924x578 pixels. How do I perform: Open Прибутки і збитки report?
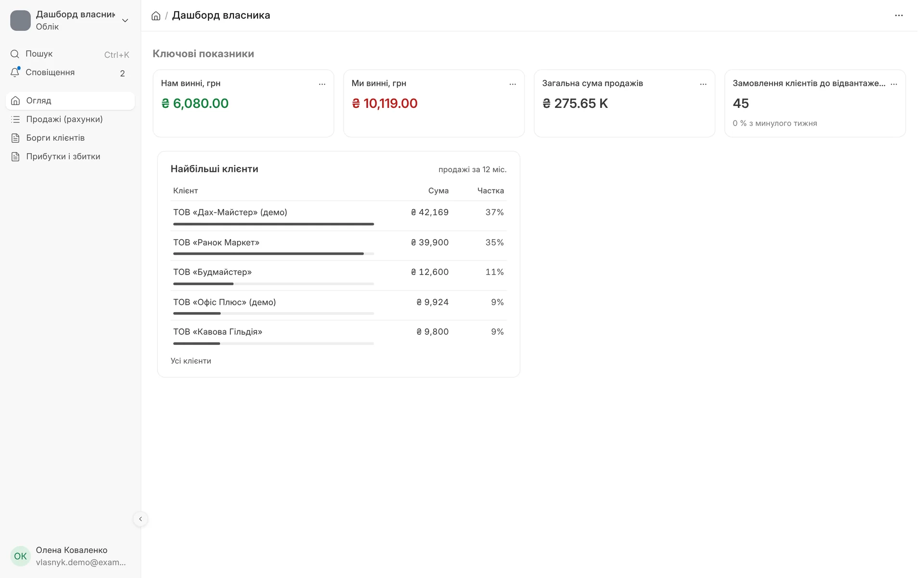[70, 157]
